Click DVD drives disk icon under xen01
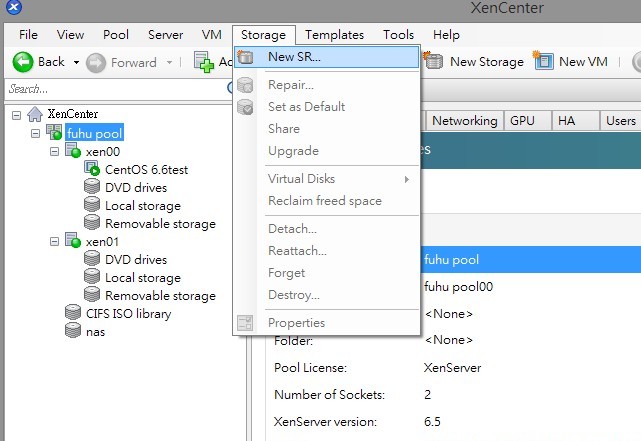The image size is (641, 441). pyautogui.click(x=92, y=259)
